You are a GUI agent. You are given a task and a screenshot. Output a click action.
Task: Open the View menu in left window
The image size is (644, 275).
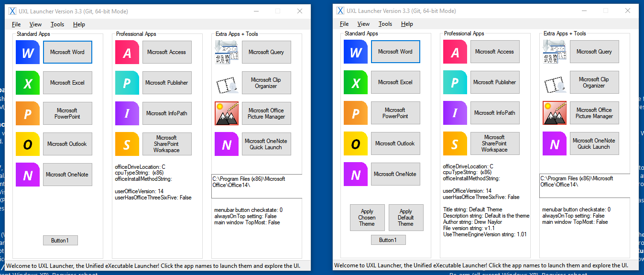[x=35, y=24]
